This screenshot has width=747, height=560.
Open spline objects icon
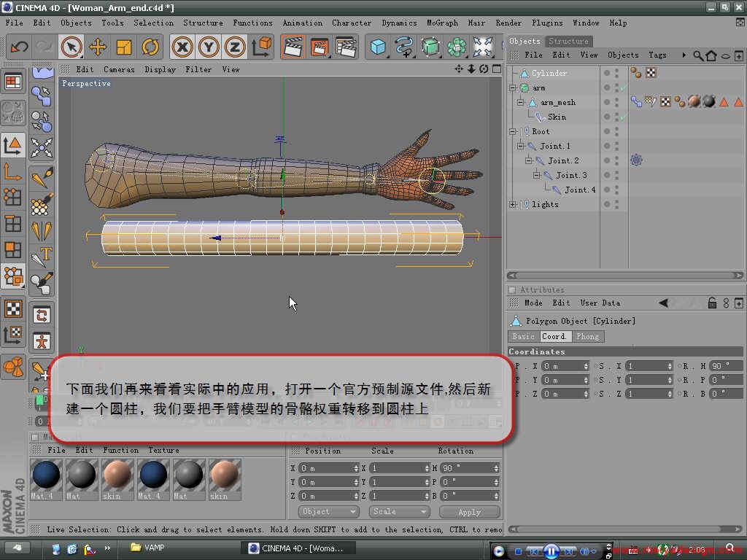pos(404,47)
